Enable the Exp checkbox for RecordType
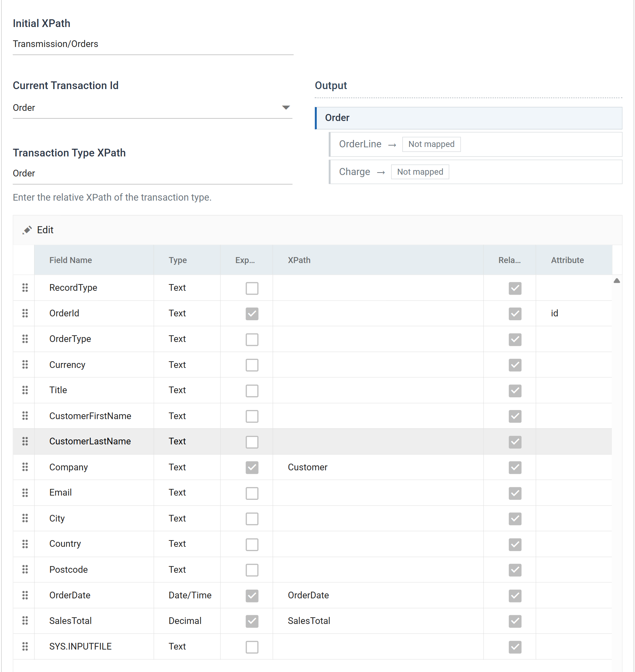Viewport: 635px width, 672px height. point(252,288)
